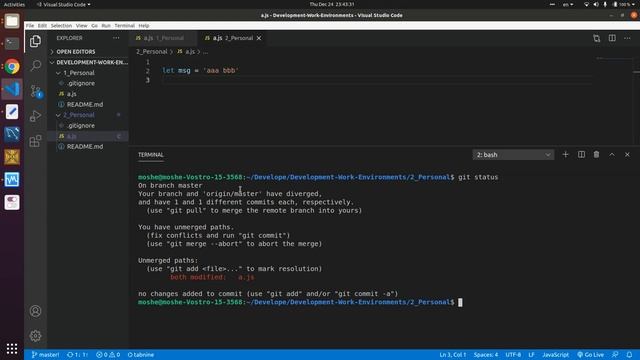The width and height of the screenshot is (640, 360).
Task: Click tabnine in the status bar
Action: pyautogui.click(x=141, y=355)
